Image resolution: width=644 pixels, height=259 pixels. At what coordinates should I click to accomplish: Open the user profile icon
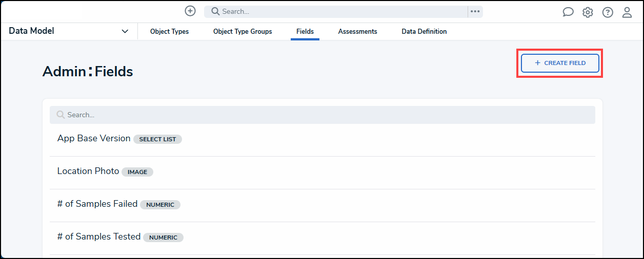[627, 12]
